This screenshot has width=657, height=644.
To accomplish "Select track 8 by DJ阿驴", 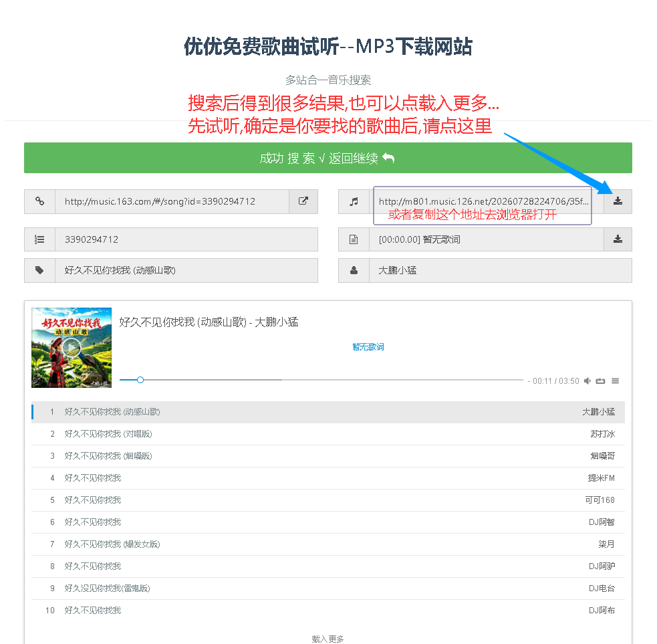I will point(328,566).
